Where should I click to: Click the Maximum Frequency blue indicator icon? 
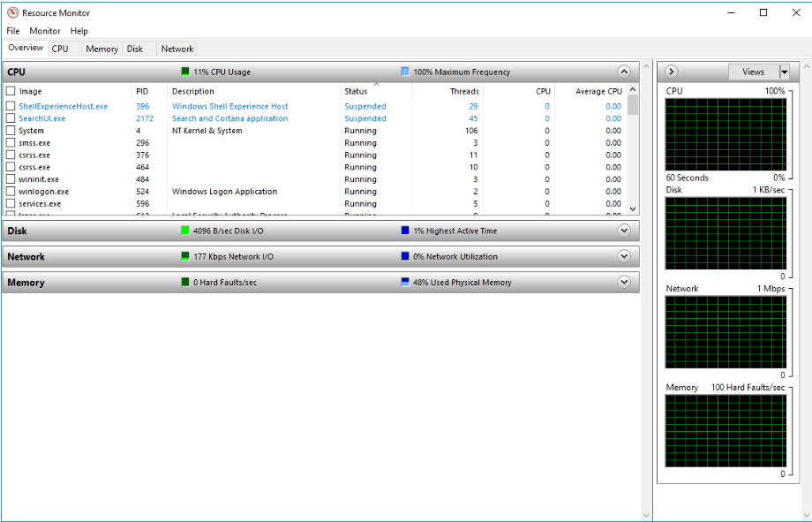click(x=405, y=72)
